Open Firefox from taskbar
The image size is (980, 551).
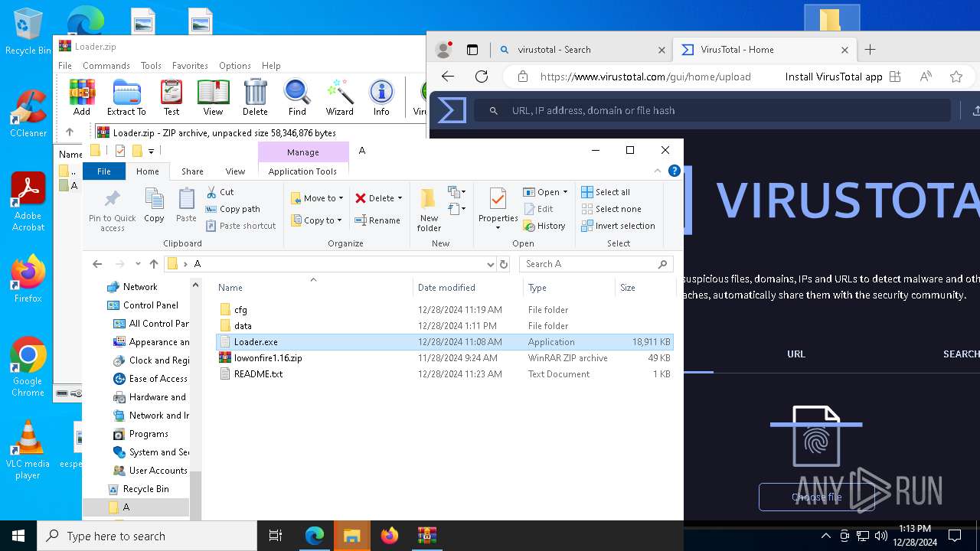[390, 536]
